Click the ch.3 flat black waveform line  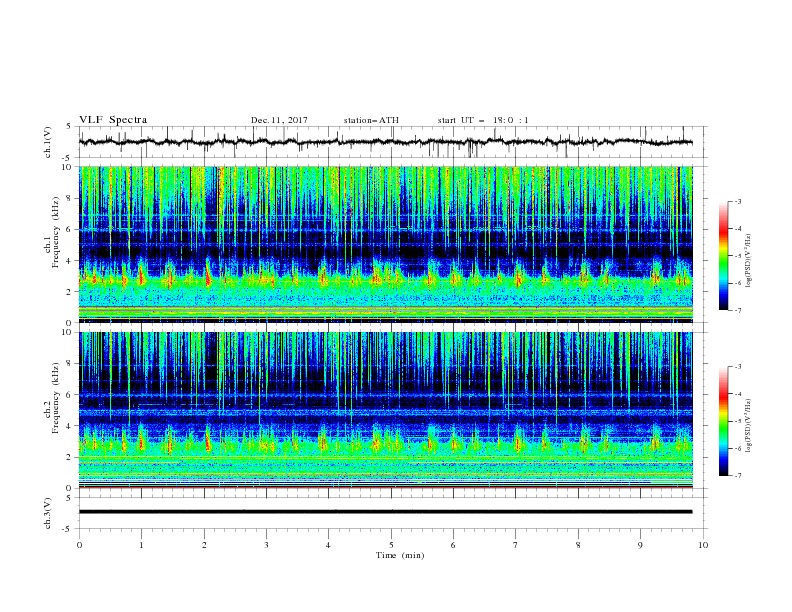click(x=385, y=512)
